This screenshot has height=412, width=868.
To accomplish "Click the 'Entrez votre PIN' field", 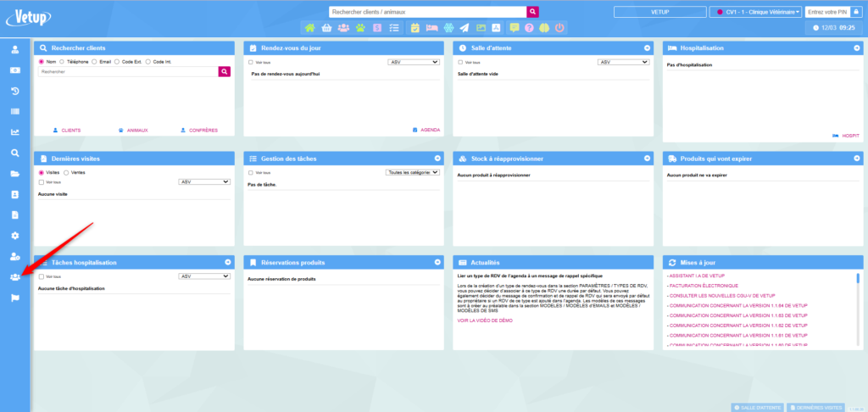I will point(827,12).
